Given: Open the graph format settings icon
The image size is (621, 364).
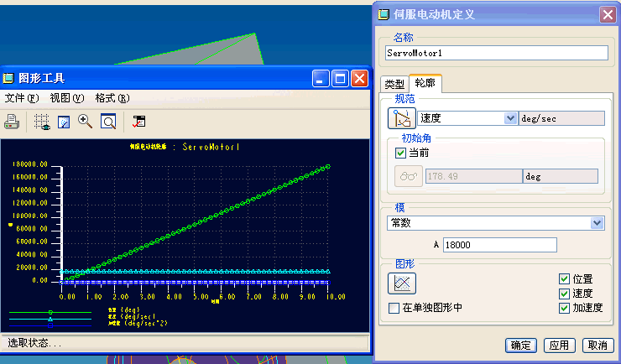Looking at the screenshot, I should point(139,122).
